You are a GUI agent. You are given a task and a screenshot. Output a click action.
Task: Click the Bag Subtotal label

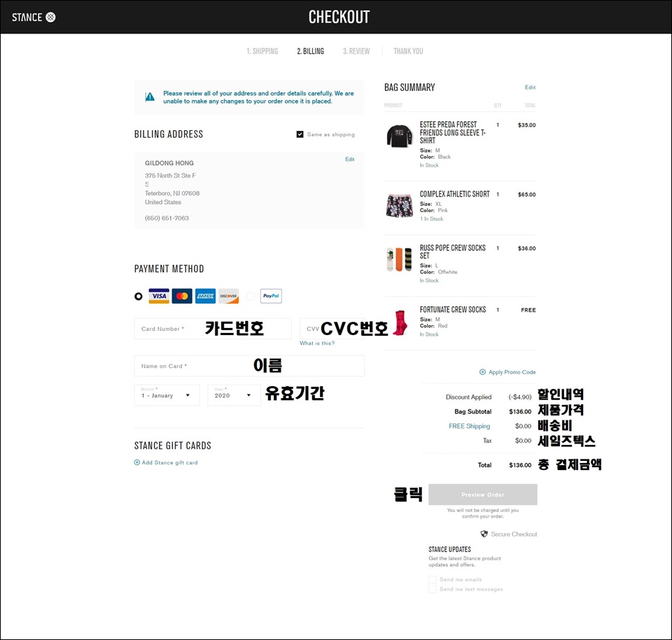pyautogui.click(x=473, y=412)
